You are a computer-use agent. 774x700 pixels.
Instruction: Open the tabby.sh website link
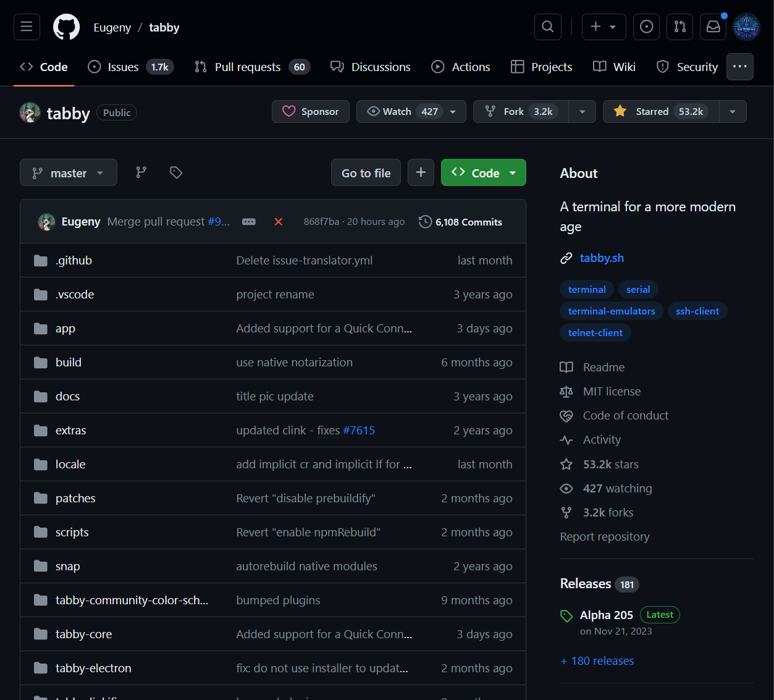point(602,258)
